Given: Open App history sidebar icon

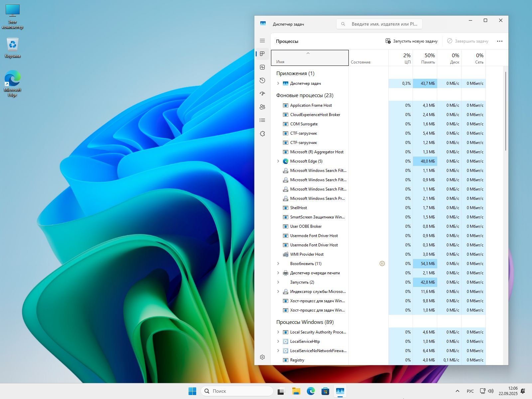Looking at the screenshot, I should pyautogui.click(x=262, y=80).
